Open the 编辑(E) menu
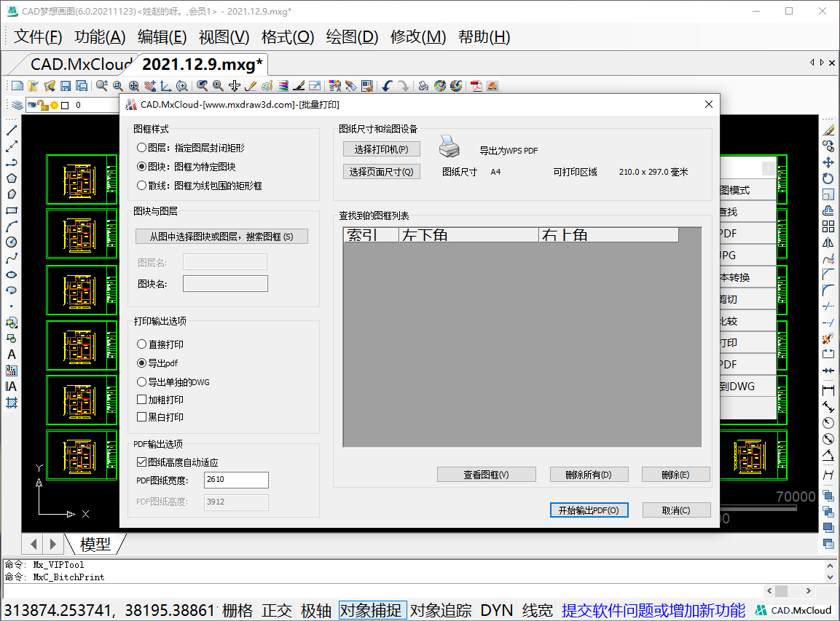This screenshot has height=621, width=840. click(x=162, y=37)
